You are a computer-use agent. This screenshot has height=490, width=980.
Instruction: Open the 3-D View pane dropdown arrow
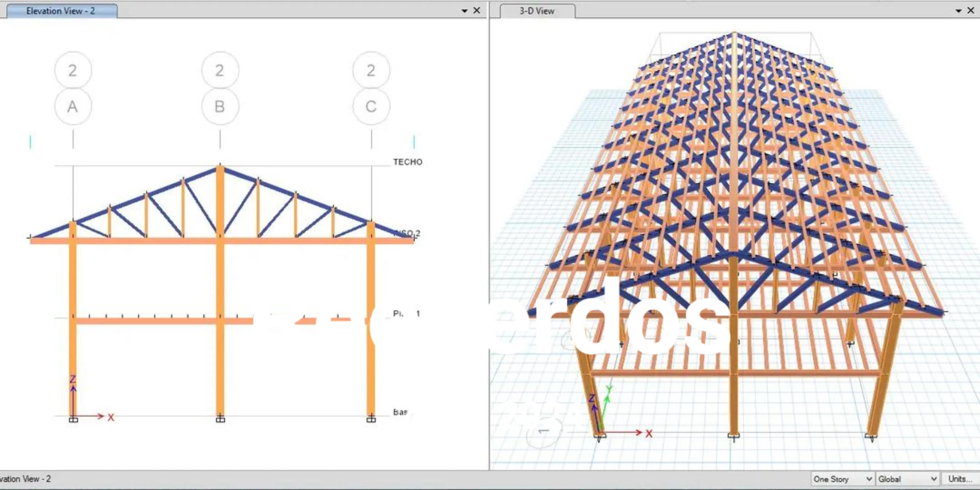tap(958, 11)
